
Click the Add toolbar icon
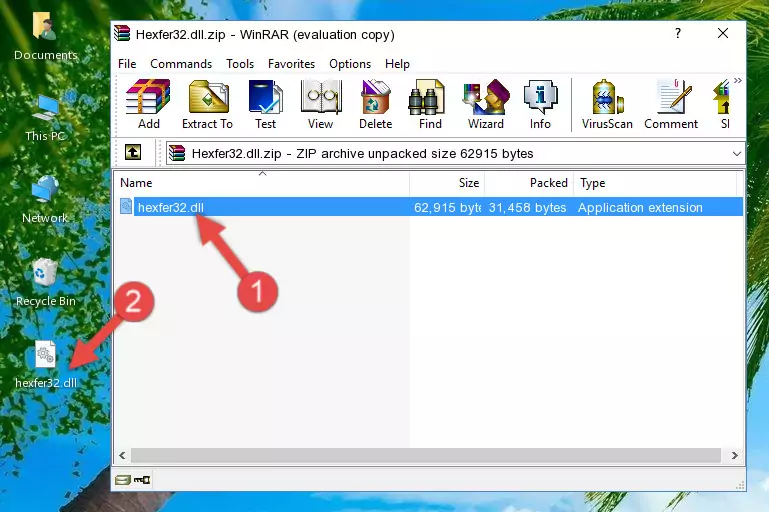click(x=148, y=104)
